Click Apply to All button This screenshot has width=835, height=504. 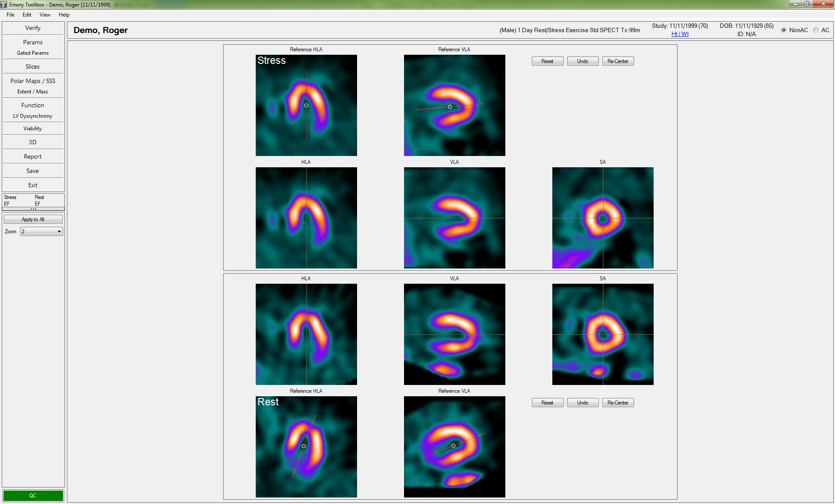point(33,219)
